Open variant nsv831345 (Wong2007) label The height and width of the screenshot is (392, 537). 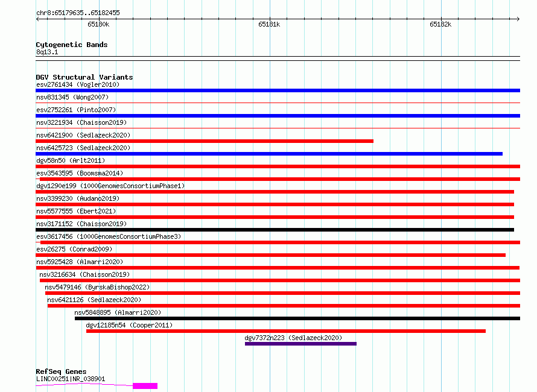(72, 97)
